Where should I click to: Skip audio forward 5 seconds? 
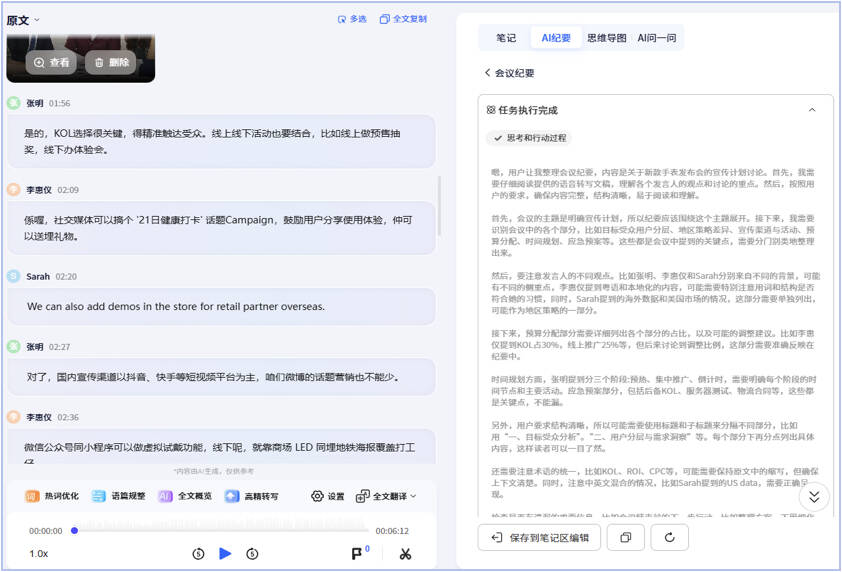[252, 553]
